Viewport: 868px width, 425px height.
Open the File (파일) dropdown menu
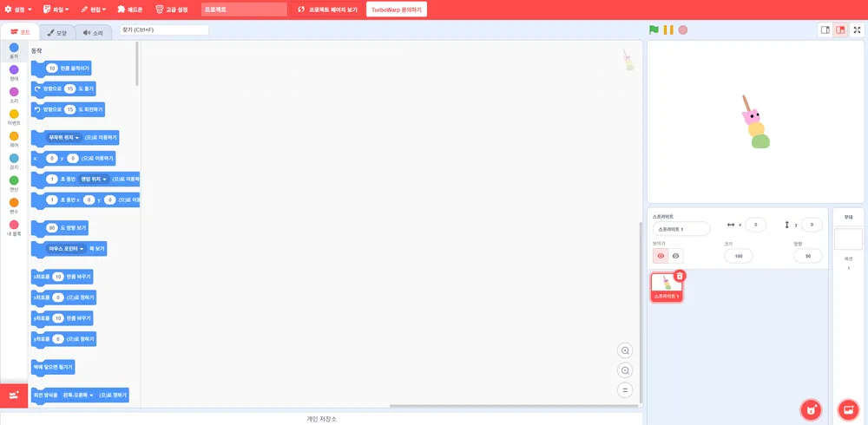[56, 10]
